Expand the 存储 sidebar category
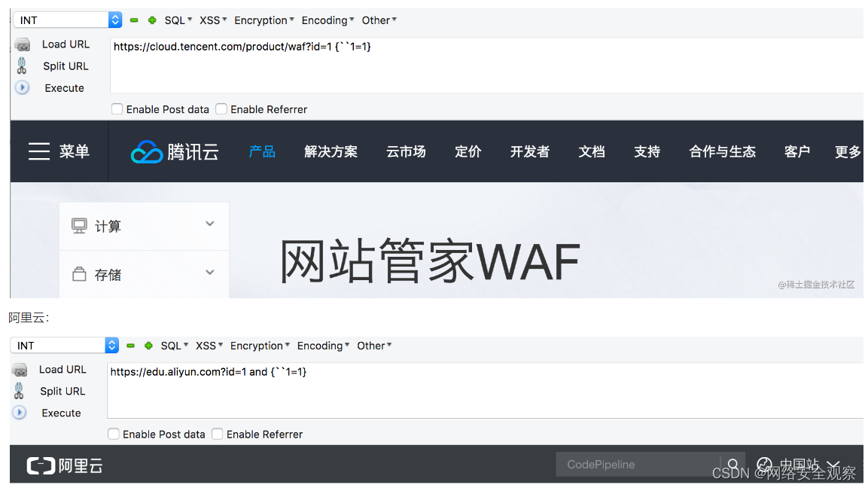This screenshot has height=488, width=868. pos(143,274)
